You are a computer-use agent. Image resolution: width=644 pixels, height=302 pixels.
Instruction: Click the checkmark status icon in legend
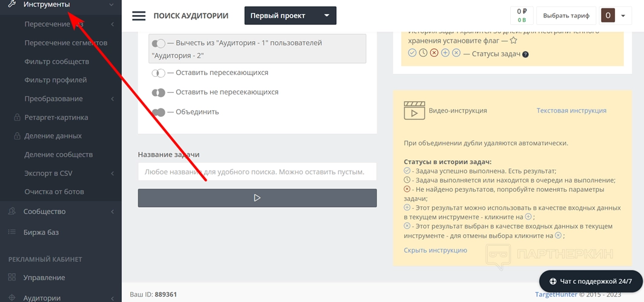pyautogui.click(x=412, y=53)
